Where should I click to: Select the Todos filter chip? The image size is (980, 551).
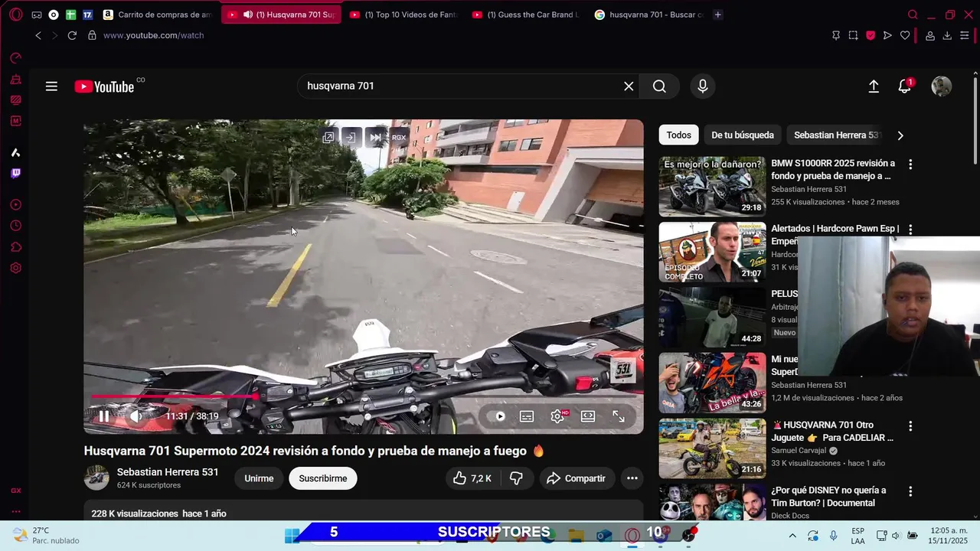[678, 135]
